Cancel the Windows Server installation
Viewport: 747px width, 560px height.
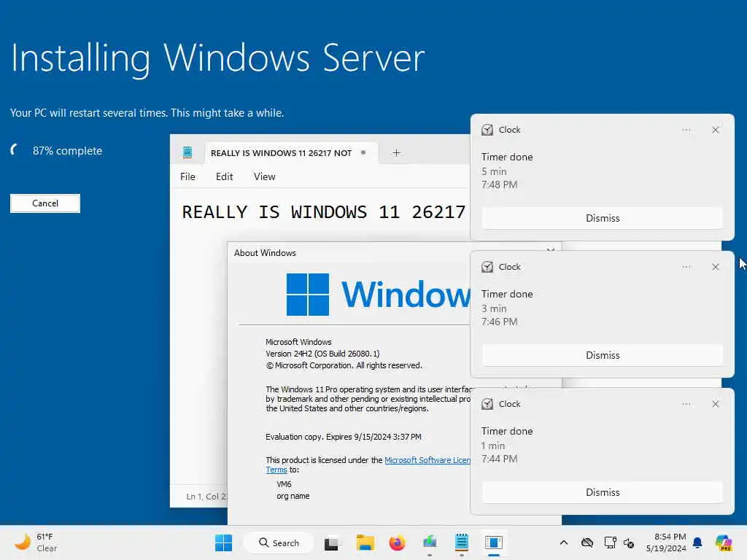click(45, 203)
